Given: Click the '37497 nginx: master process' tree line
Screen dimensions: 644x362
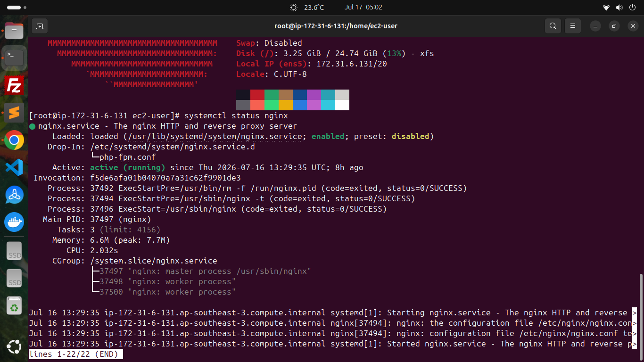Looking at the screenshot, I should coord(206,271).
